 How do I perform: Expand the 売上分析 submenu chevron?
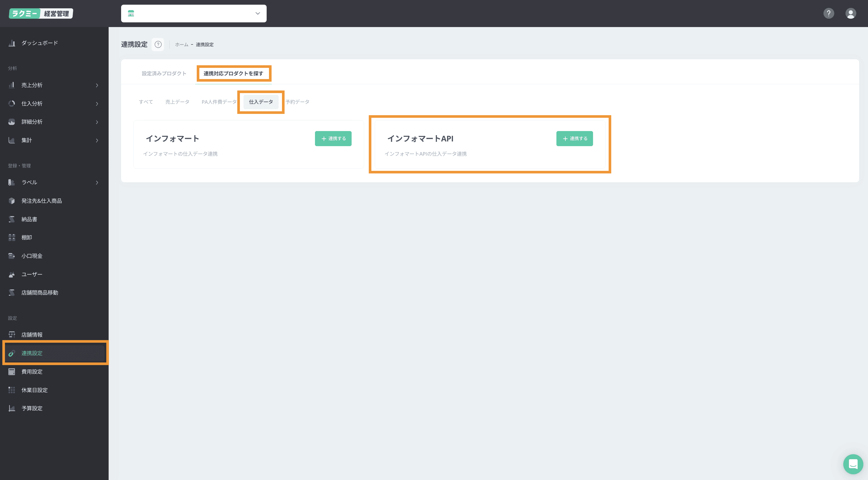(97, 86)
